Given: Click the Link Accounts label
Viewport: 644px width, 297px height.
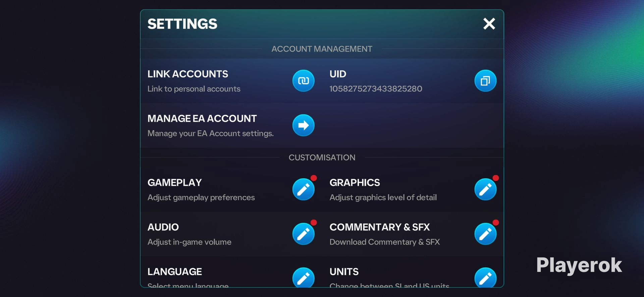Looking at the screenshot, I should tap(187, 74).
